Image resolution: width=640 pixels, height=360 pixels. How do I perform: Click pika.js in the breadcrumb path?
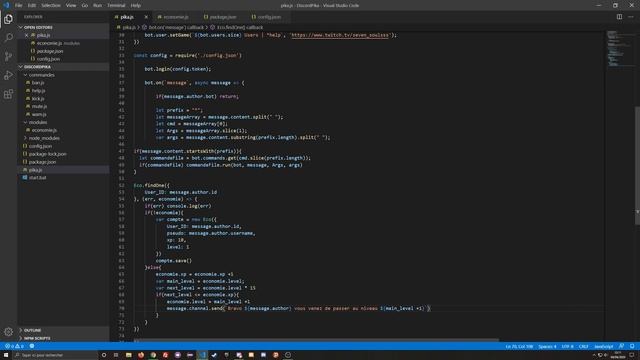[129, 27]
